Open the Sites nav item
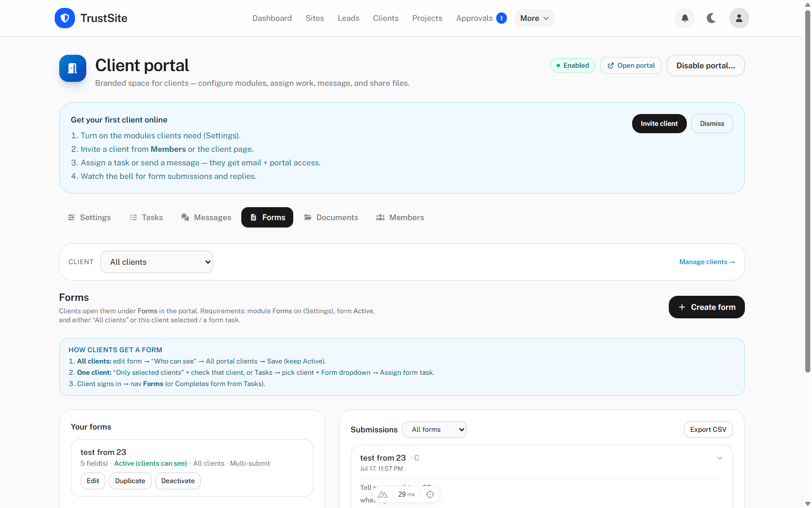The width and height of the screenshot is (812, 508). (315, 18)
